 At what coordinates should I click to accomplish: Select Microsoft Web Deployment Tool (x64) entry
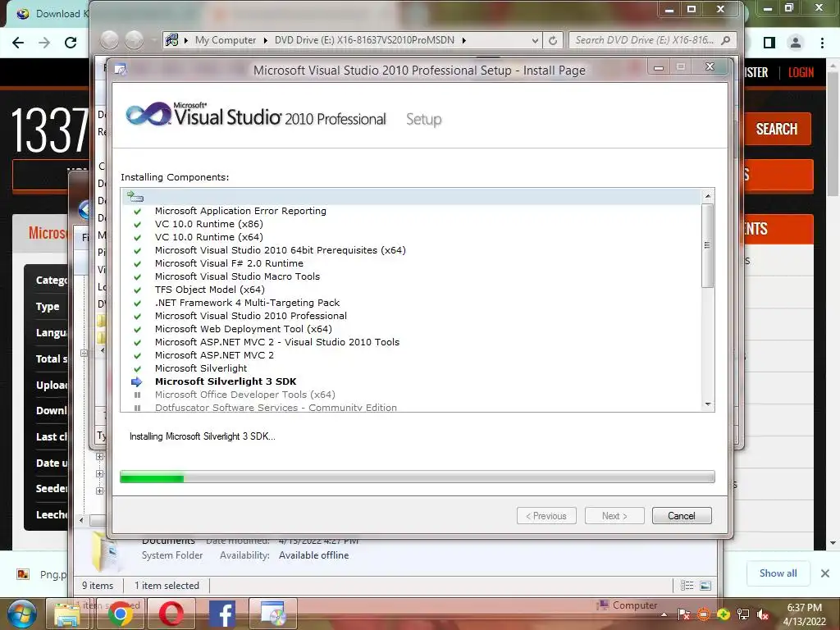click(x=243, y=329)
